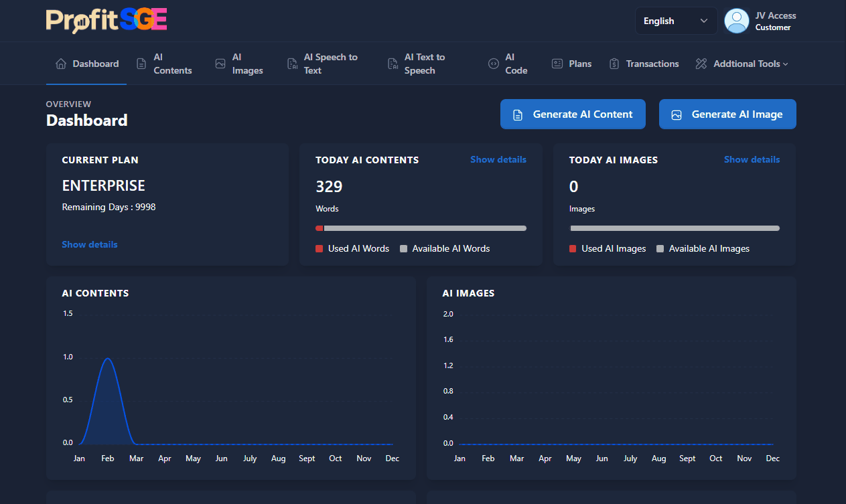Click the AI Speech to Text icon
Viewport: 846px width, 504px height.
pos(292,64)
